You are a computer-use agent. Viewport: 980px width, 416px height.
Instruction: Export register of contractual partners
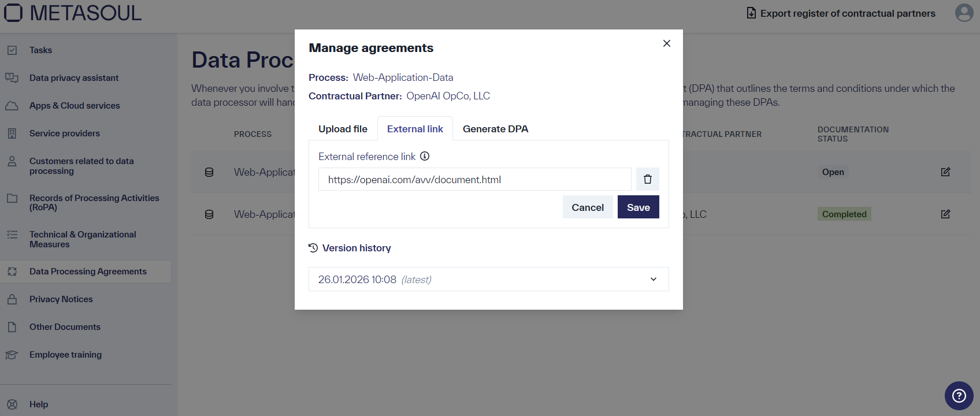(x=841, y=13)
